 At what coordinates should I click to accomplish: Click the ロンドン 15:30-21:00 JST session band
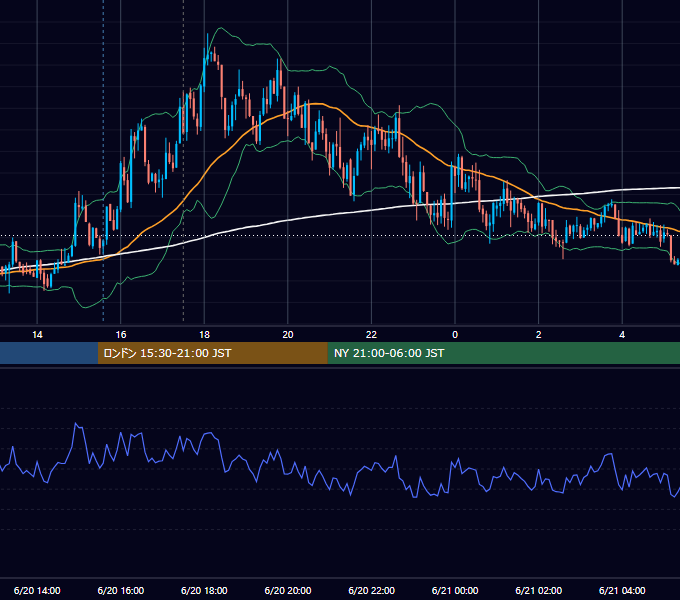(212, 353)
